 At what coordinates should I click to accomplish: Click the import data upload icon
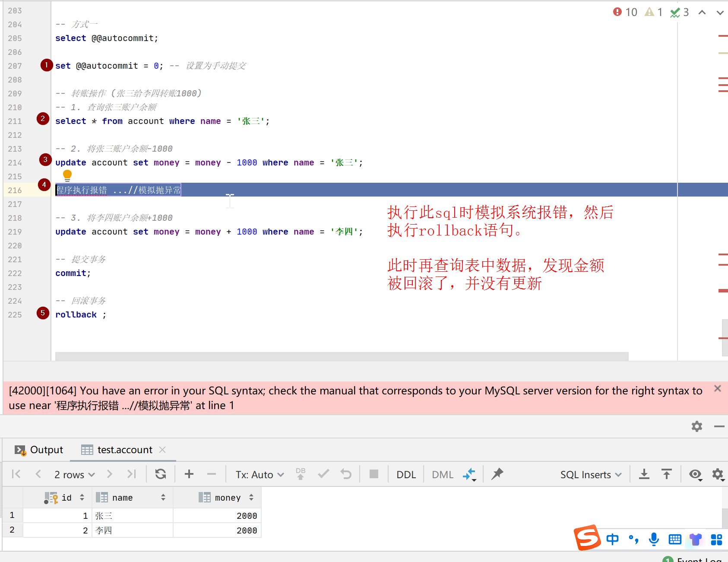[x=666, y=474]
